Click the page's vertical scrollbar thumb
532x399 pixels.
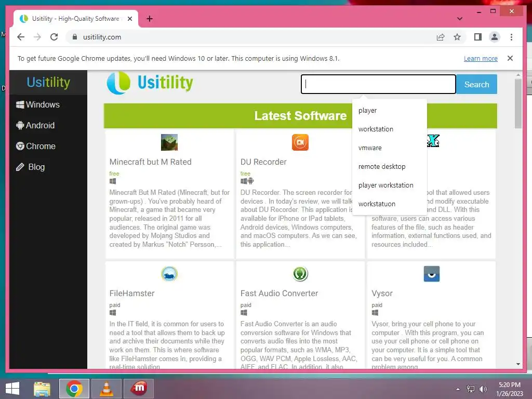[x=518, y=103]
